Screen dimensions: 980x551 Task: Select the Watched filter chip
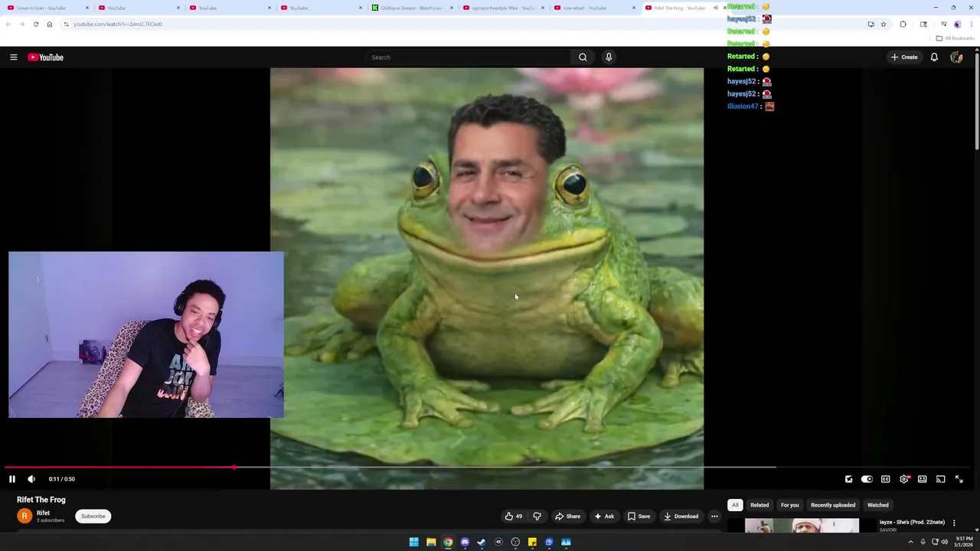[x=878, y=505]
